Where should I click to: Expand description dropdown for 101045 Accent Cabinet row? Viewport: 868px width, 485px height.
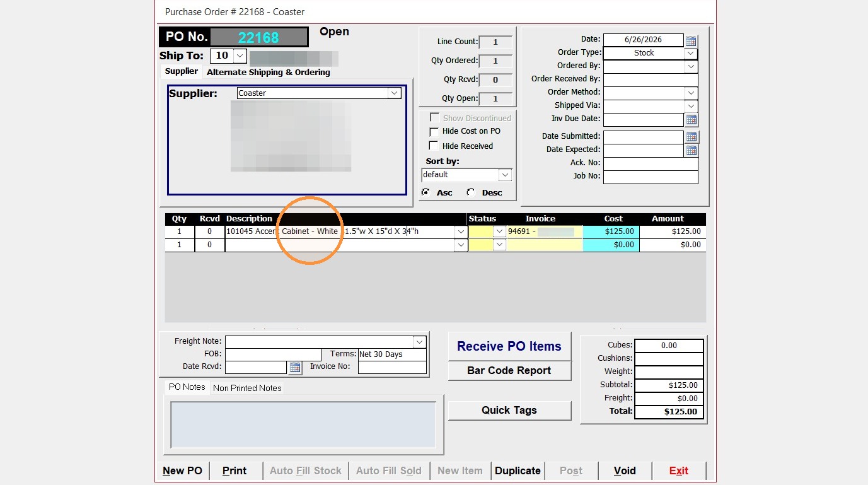point(461,231)
